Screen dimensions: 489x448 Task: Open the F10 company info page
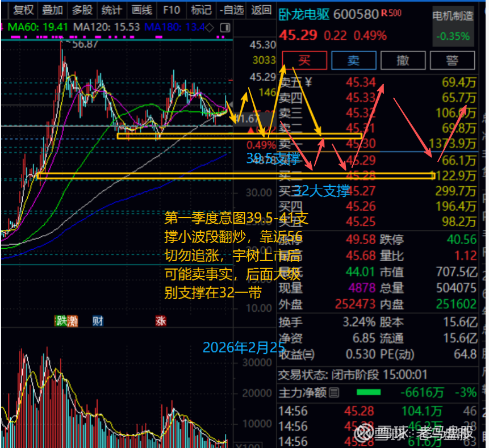[x=171, y=10]
